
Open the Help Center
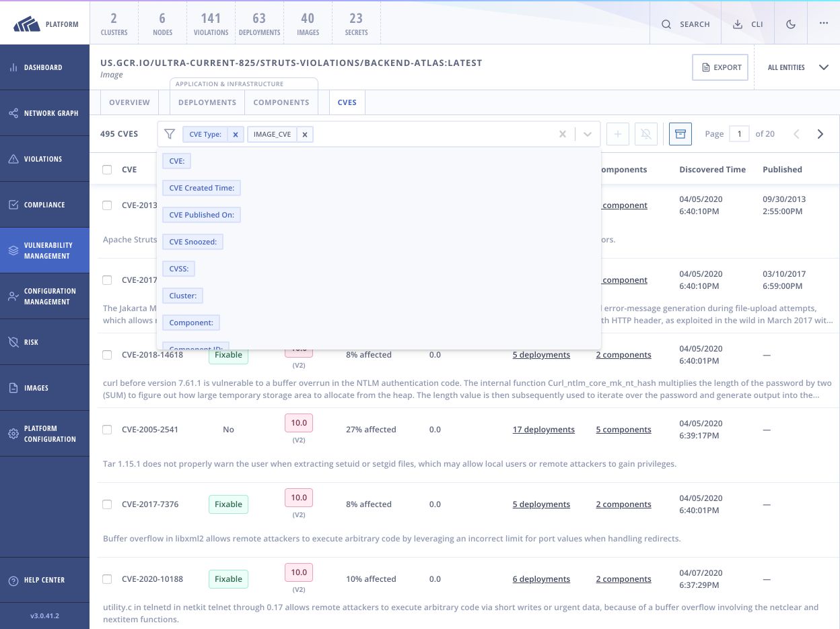(44, 580)
